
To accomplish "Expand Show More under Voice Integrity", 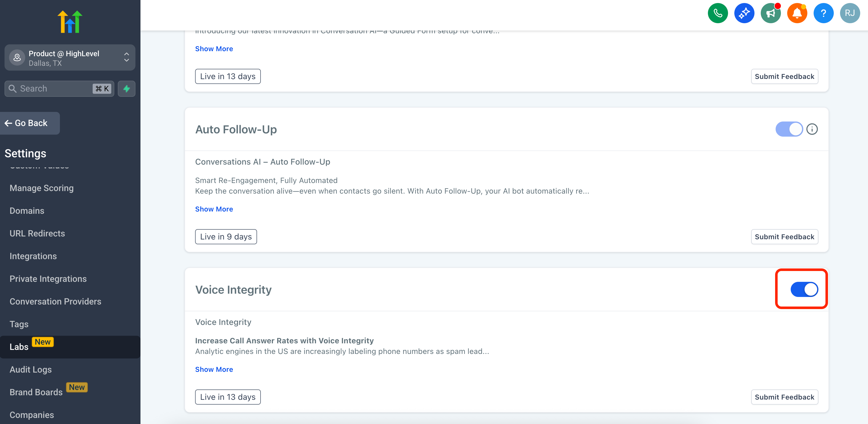I will [214, 369].
